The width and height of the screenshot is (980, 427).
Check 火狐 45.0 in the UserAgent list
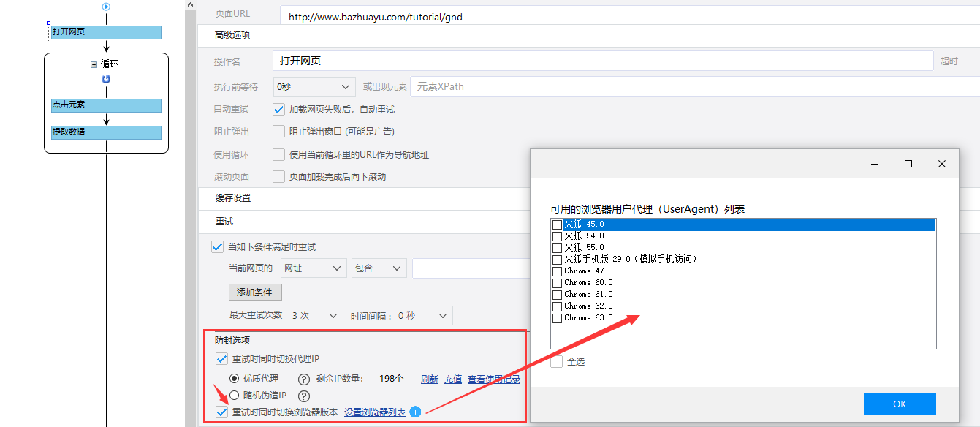(x=558, y=224)
